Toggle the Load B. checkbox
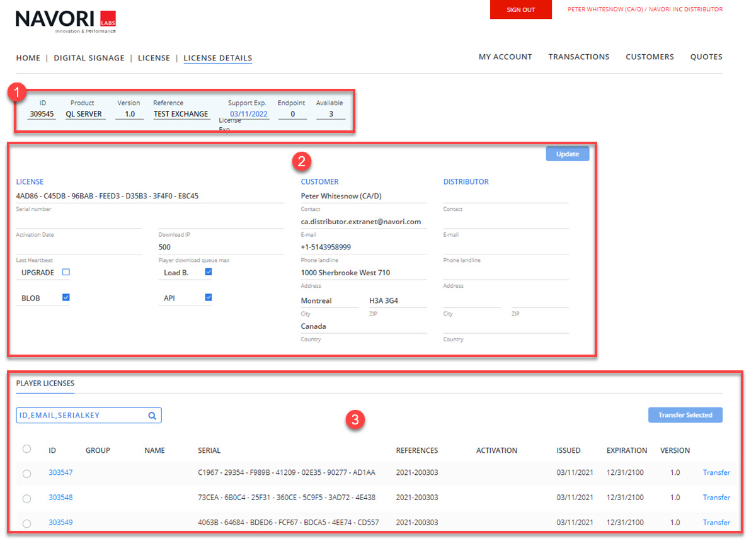 click(209, 273)
